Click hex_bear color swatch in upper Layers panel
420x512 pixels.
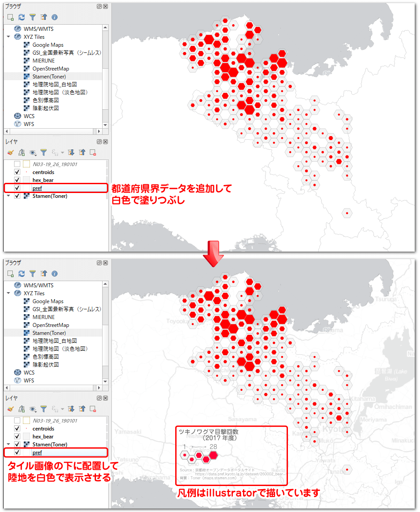click(x=26, y=180)
